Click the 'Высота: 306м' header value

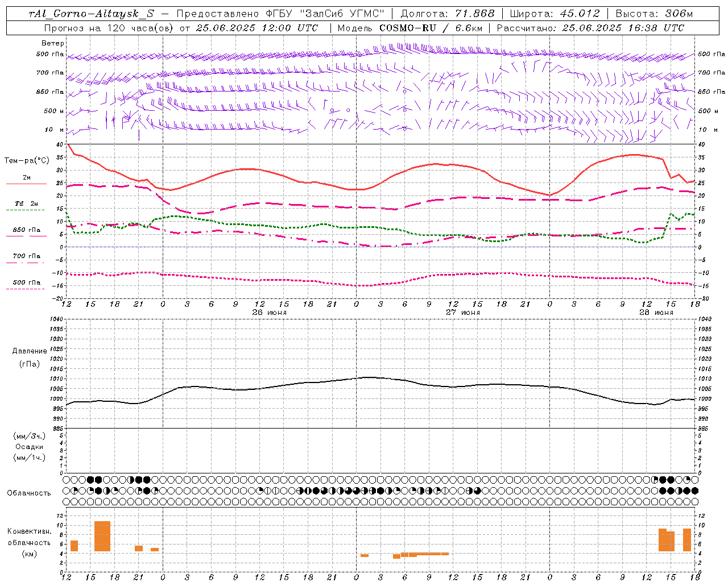(x=654, y=14)
